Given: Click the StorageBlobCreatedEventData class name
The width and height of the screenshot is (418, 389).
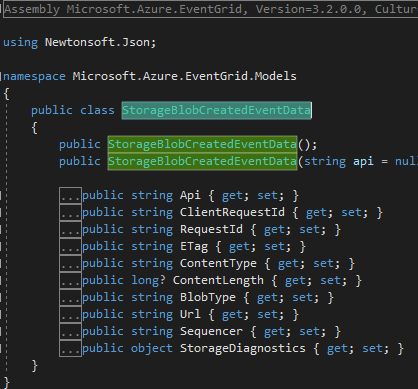Looking at the screenshot, I should 216,110.
